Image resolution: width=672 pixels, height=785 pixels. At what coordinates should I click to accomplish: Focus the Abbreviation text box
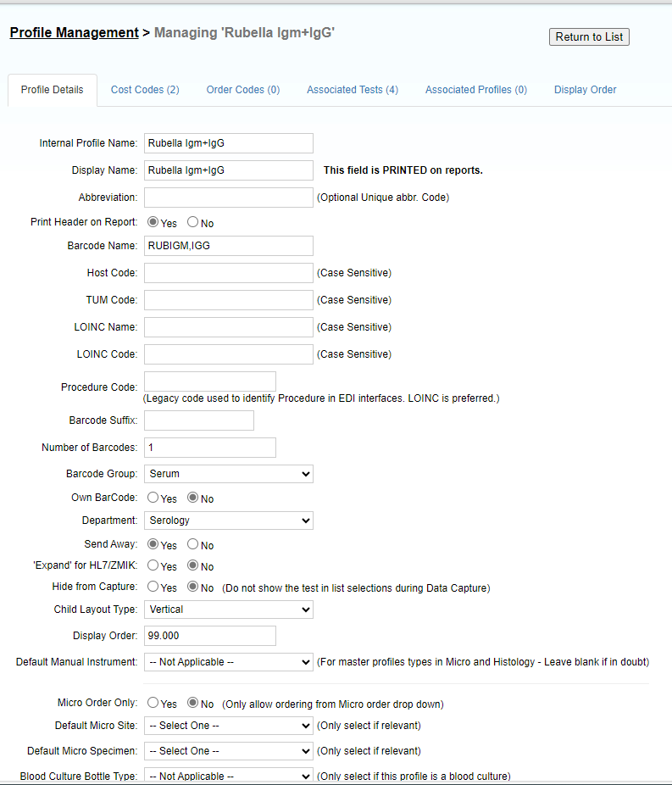(229, 198)
